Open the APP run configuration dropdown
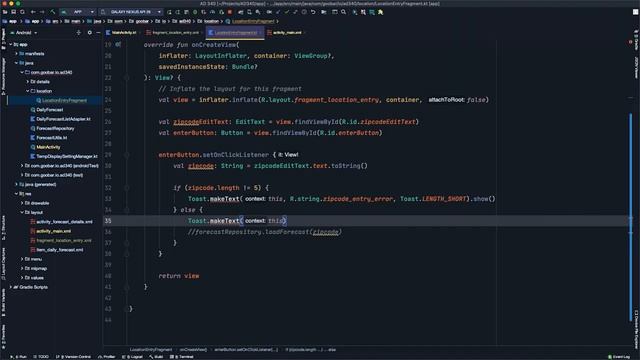 click(x=78, y=12)
